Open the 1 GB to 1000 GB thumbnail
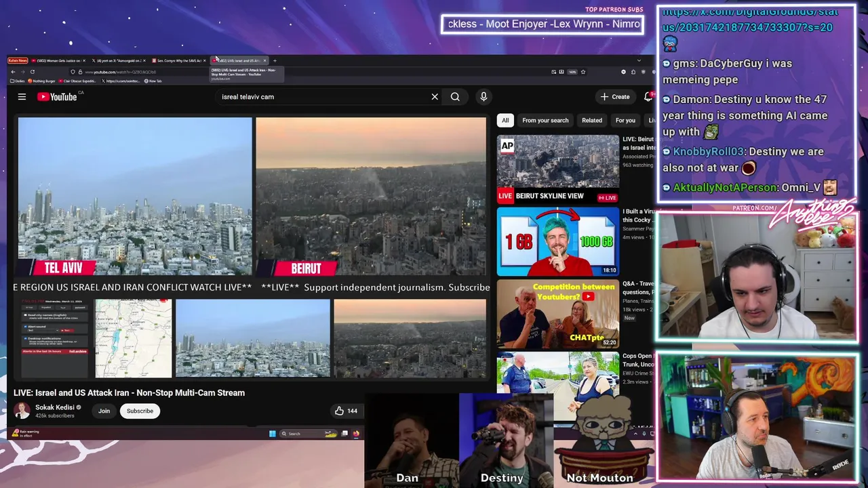868x488 pixels. click(x=558, y=242)
